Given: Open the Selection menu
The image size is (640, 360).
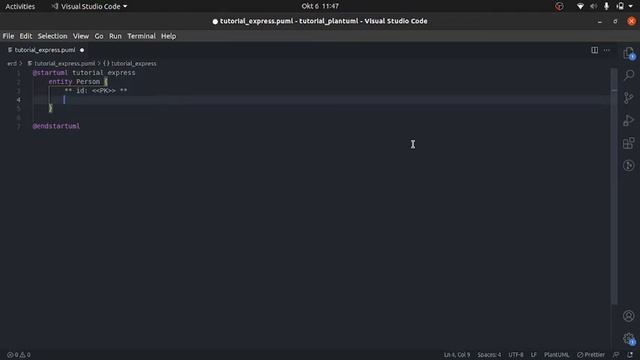Looking at the screenshot, I should 52,36.
